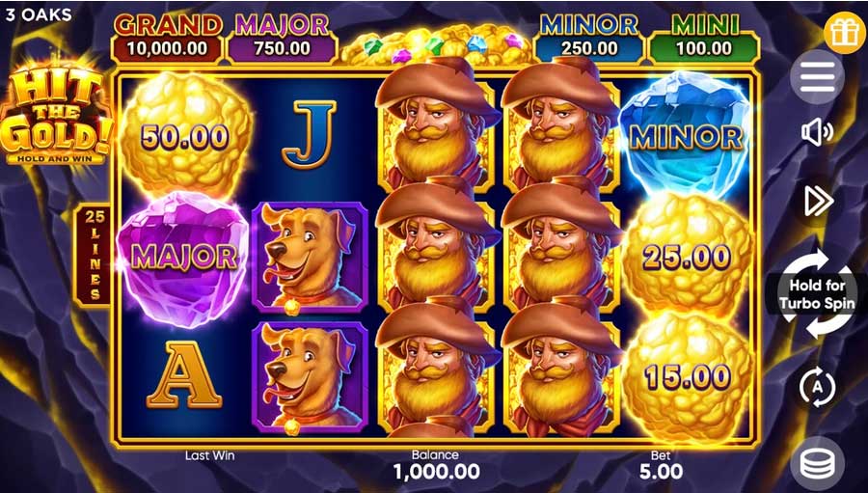Click the blue Minor diamond symbol
The image size is (868, 493).
(x=687, y=137)
